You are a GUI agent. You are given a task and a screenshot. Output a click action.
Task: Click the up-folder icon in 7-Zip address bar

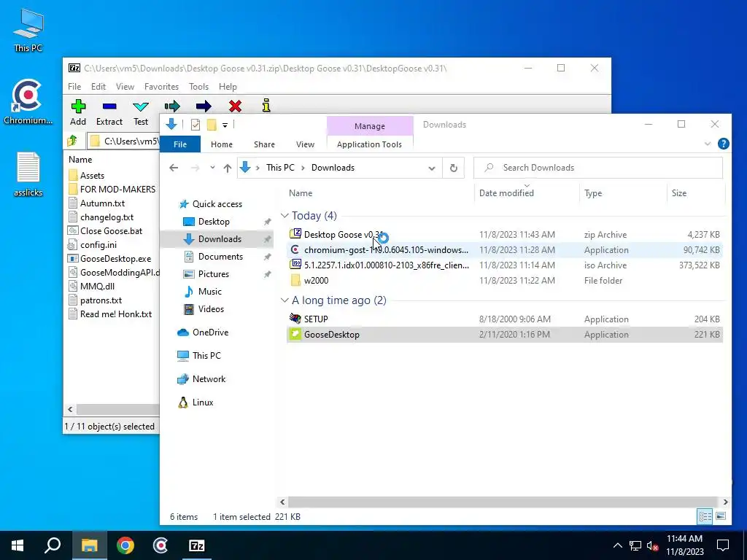click(x=72, y=141)
